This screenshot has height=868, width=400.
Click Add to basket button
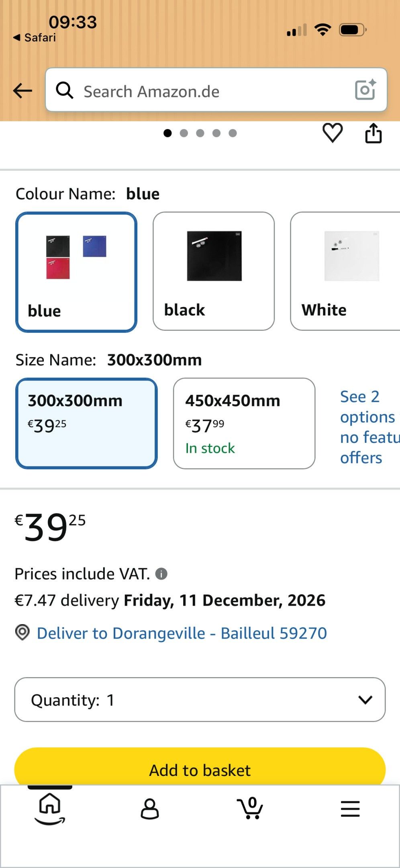click(x=200, y=767)
